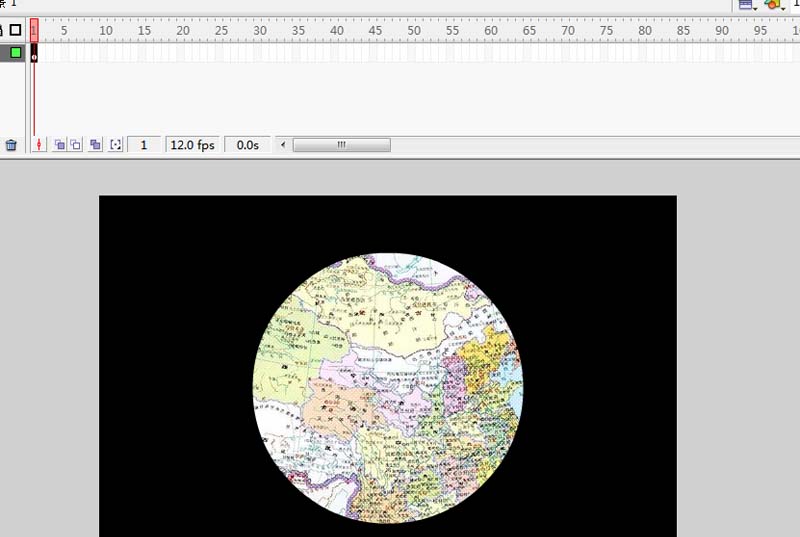Click frame 90 on the timeline ruler
The image size is (800, 537).
[722, 31]
